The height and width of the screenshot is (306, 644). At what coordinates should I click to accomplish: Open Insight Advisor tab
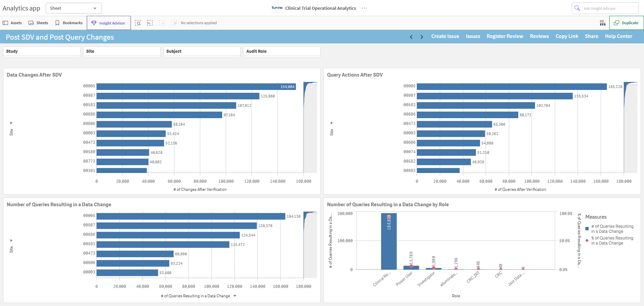pyautogui.click(x=109, y=23)
